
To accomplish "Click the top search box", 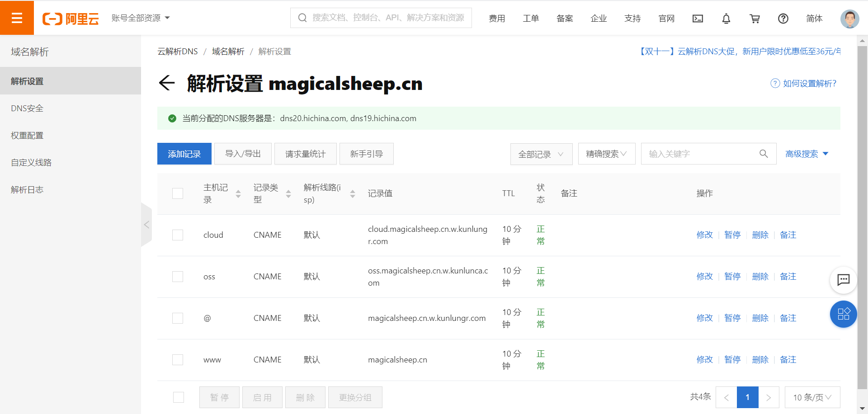I will click(x=381, y=18).
